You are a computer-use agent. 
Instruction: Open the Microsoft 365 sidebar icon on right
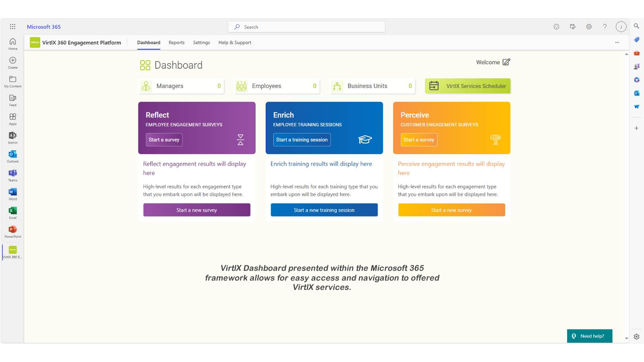point(636,80)
